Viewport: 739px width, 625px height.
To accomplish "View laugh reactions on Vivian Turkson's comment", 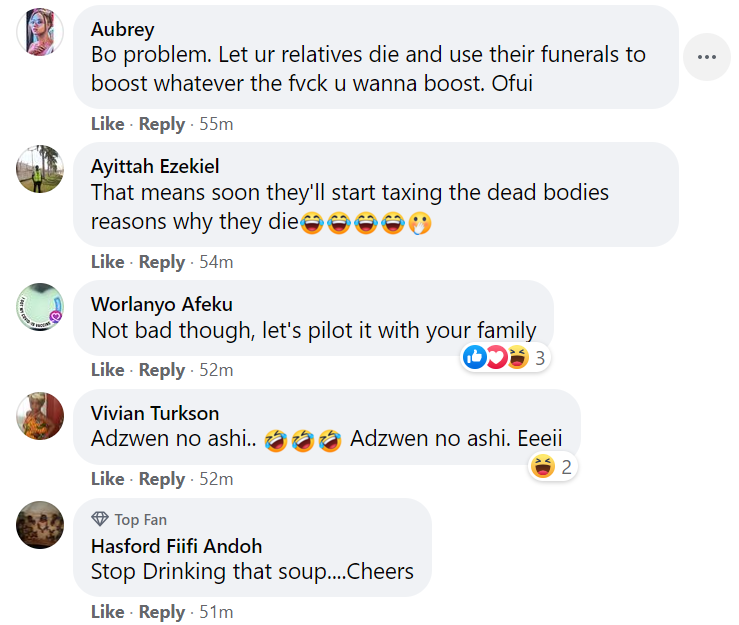I will coord(552,466).
